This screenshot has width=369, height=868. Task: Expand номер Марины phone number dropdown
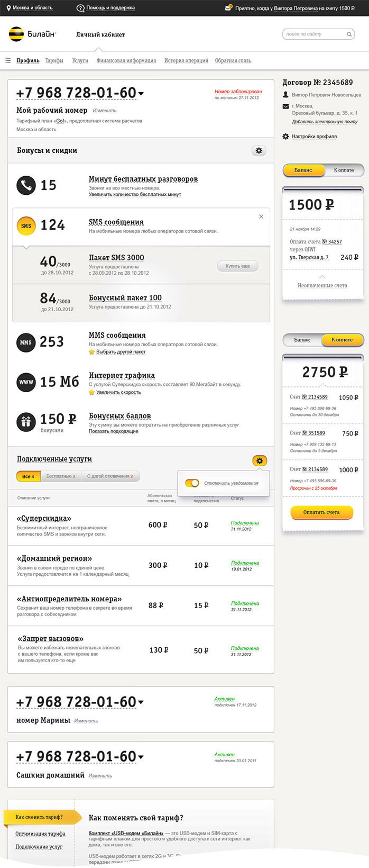141,703
